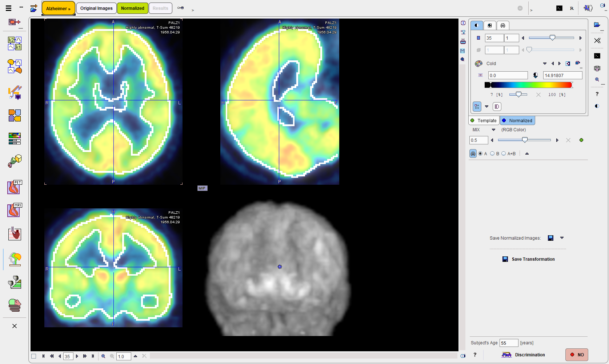Click the zoom magnifier icon in right sidebar
This screenshot has width=609, height=364.
coord(597,79)
